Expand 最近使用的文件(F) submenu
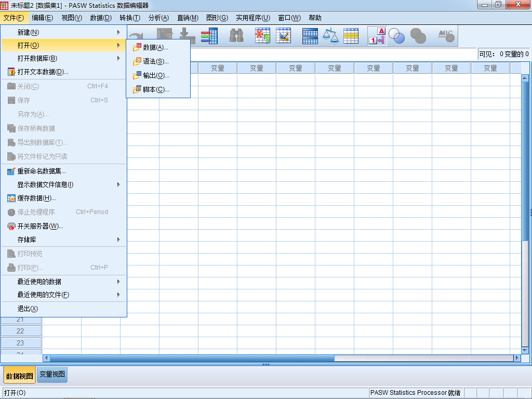Image resolution: width=532 pixels, height=399 pixels. point(64,295)
